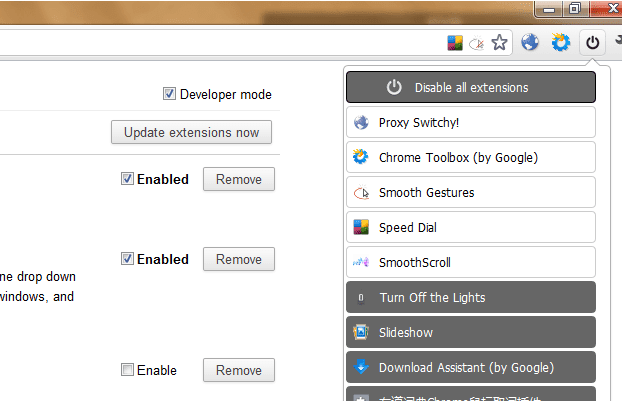This screenshot has width=622, height=403.
Task: Click Remove next to first Enabled
Action: (239, 179)
